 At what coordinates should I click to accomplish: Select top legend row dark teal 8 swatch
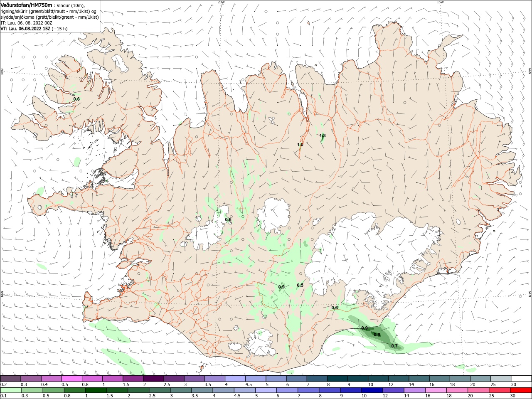click(x=337, y=378)
